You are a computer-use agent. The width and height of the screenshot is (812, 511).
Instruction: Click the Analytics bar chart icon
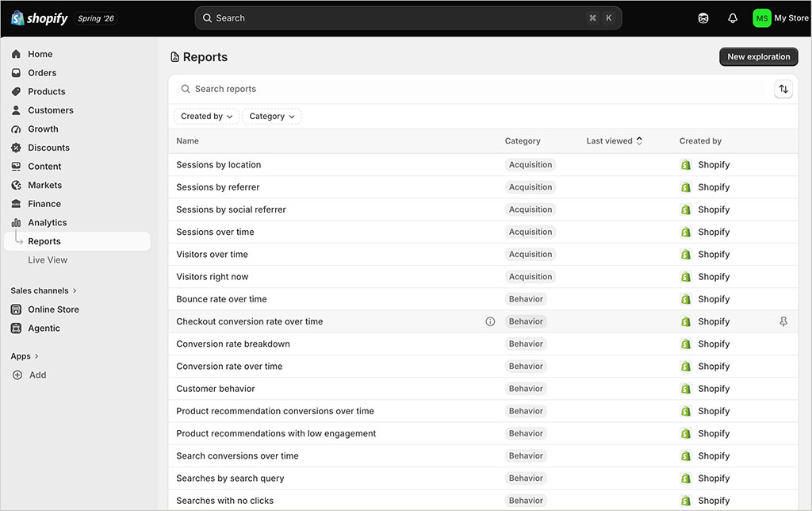click(16, 222)
